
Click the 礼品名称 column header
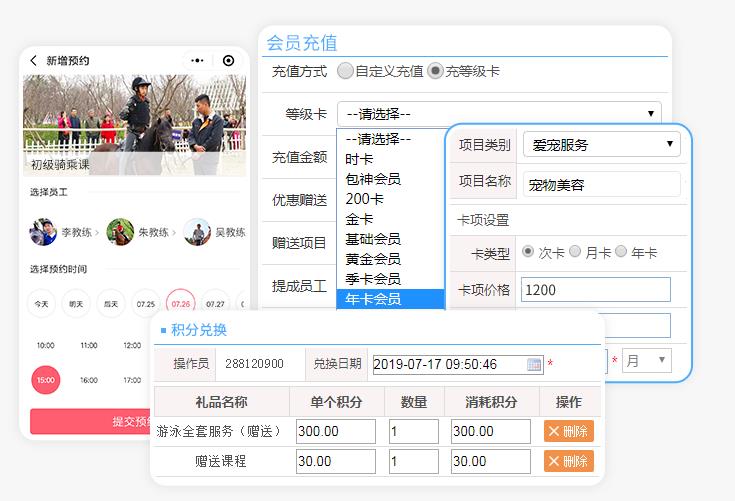tap(221, 402)
